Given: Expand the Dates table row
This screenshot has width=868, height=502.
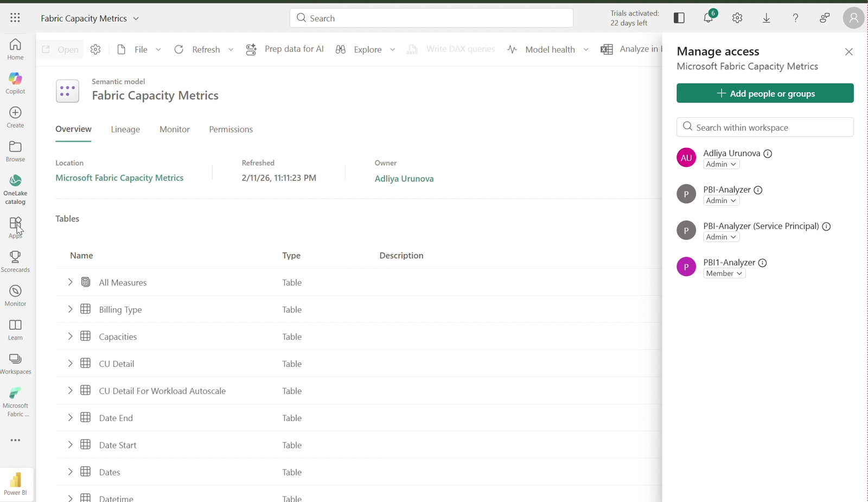Looking at the screenshot, I should [70, 472].
